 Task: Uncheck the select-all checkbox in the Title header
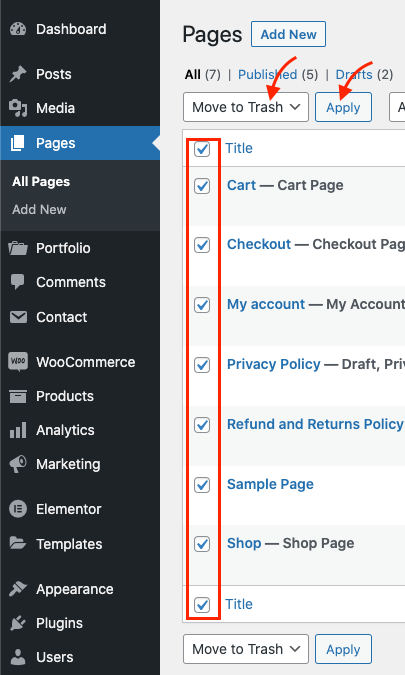[202, 149]
